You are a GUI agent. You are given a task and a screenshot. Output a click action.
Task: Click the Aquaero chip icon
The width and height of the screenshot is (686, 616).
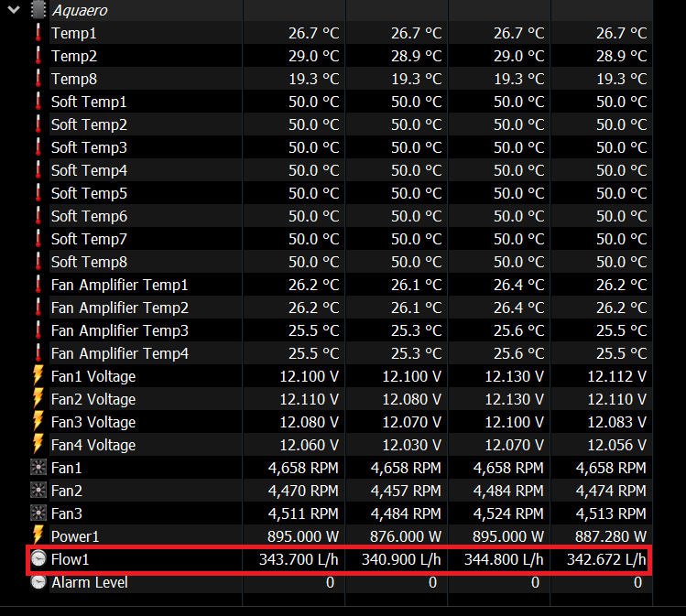coord(38,10)
